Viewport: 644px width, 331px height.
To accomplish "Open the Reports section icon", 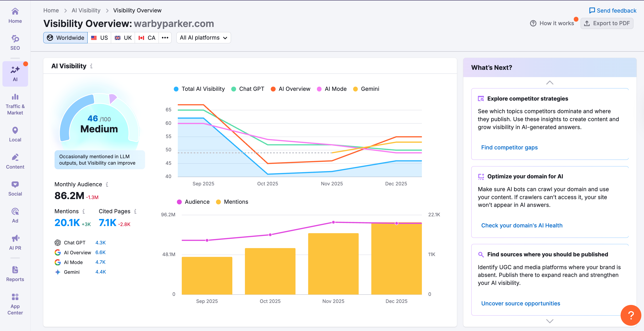I will click(x=15, y=273).
